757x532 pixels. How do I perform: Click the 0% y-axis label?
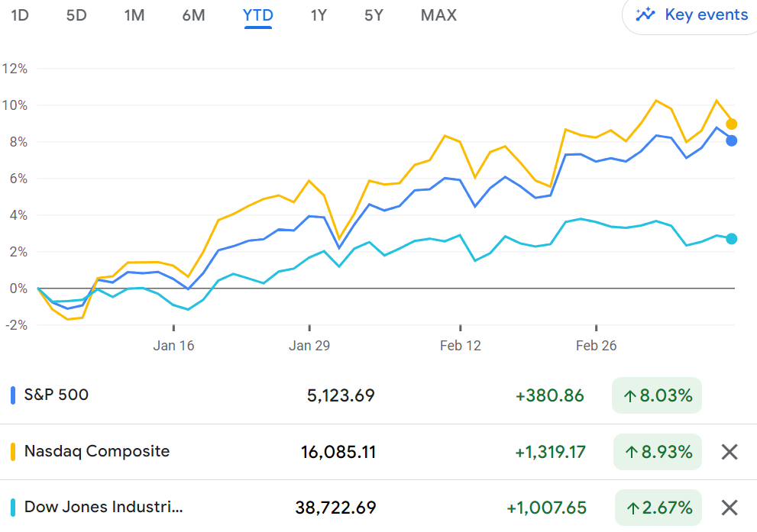pyautogui.click(x=18, y=289)
